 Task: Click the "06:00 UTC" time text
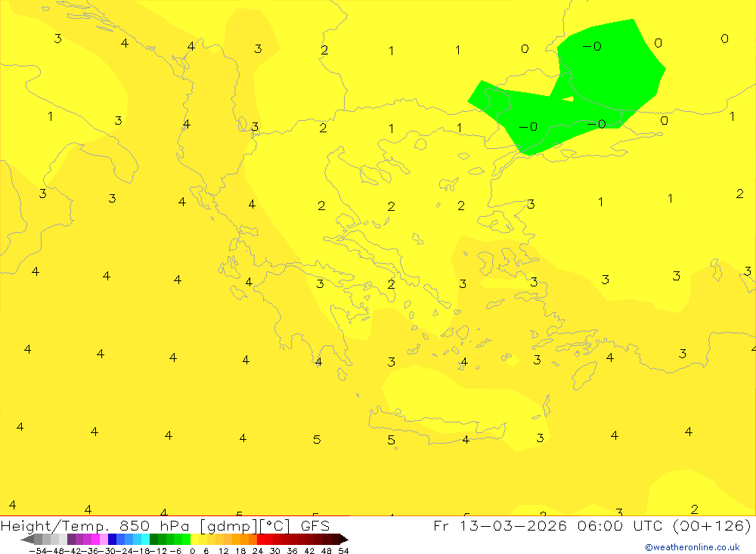click(620, 525)
